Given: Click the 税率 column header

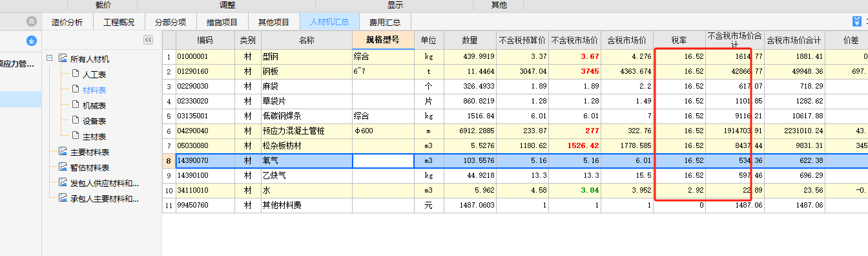Looking at the screenshot, I should pyautogui.click(x=679, y=40).
